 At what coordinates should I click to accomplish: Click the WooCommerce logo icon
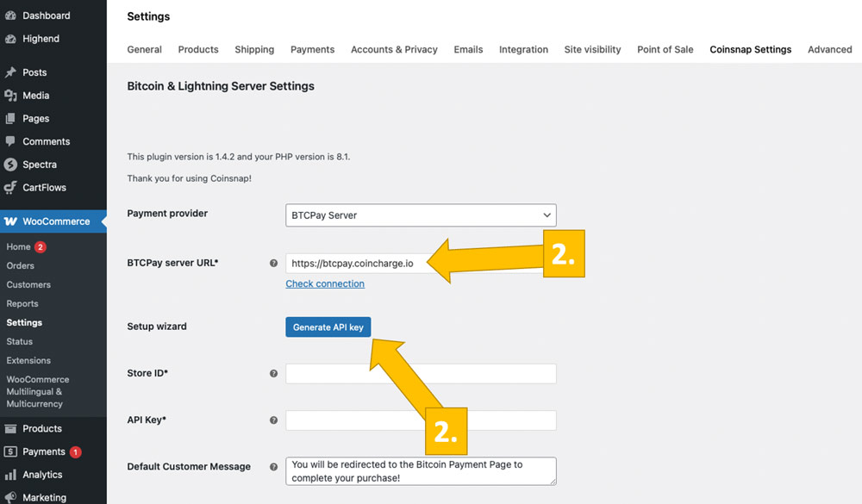click(x=10, y=221)
